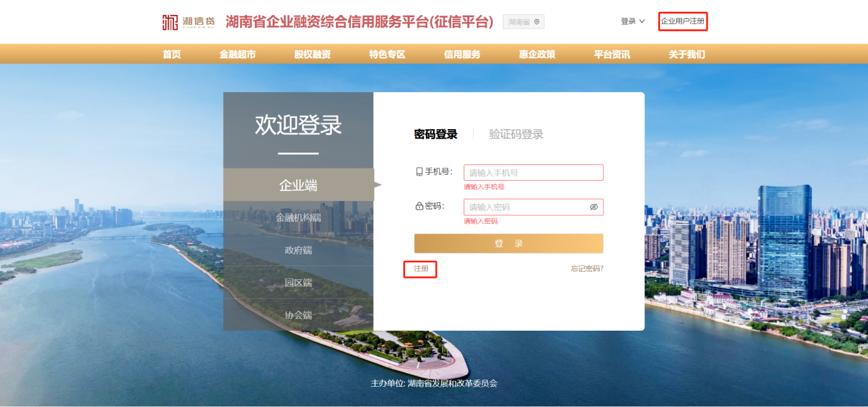This screenshot has width=868, height=407.
Task: Open the 金融超市 menu item
Action: [237, 54]
